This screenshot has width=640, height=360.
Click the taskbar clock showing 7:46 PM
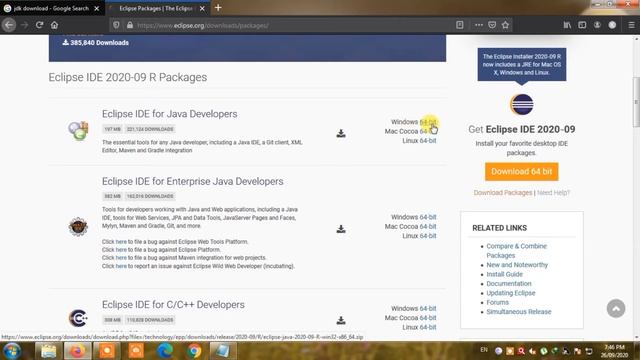coord(615,351)
